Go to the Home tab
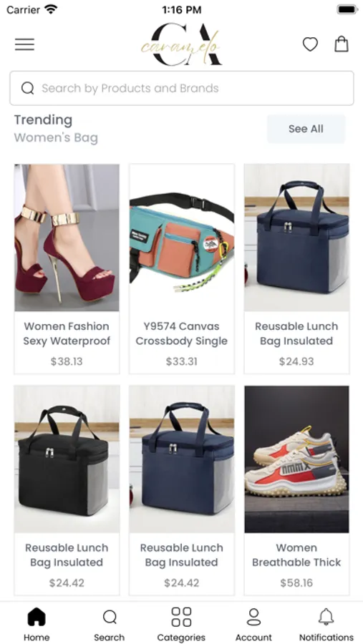Viewport: 363px width, 644px height. pos(37,624)
